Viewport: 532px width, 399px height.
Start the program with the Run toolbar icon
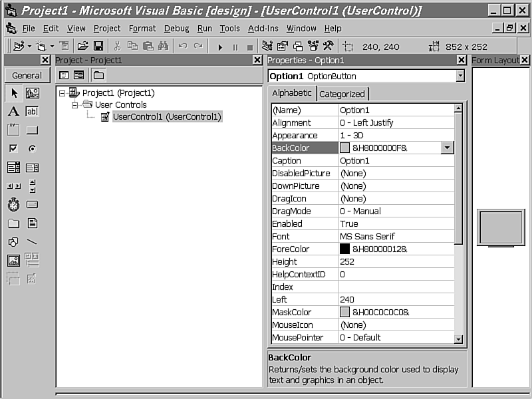220,46
